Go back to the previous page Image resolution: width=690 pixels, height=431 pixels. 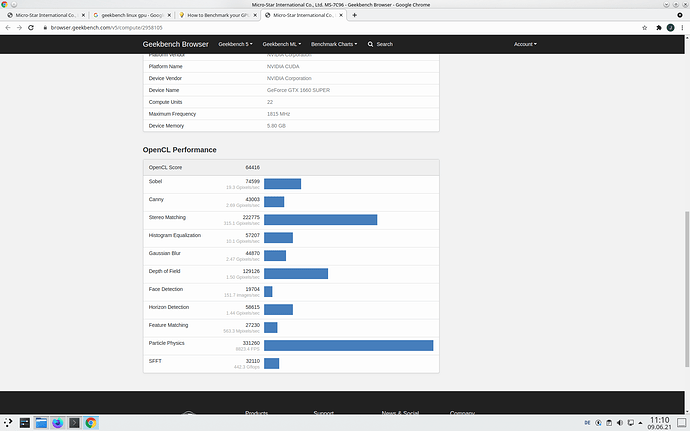coord(7,27)
